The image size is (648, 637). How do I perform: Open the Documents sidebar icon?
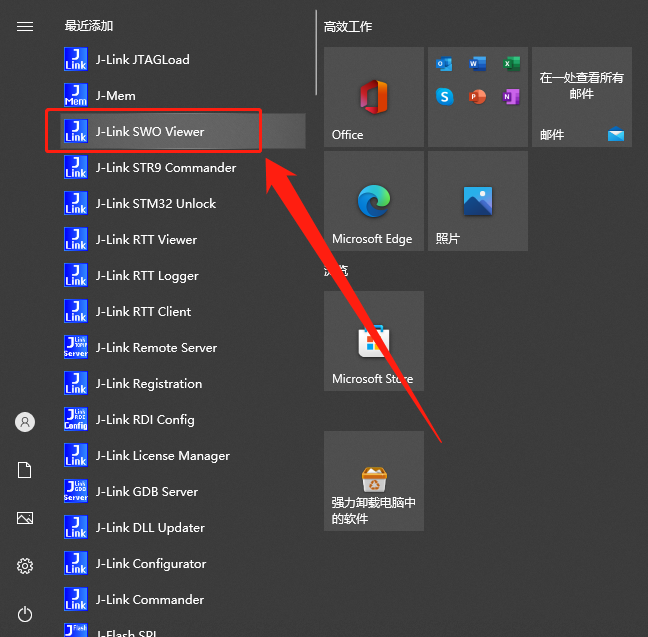25,470
